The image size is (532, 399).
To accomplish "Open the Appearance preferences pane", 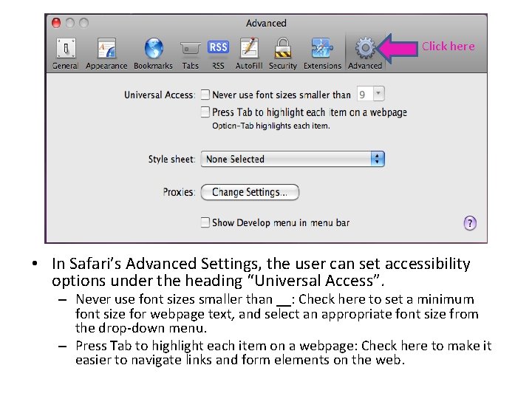I will pos(106,54).
